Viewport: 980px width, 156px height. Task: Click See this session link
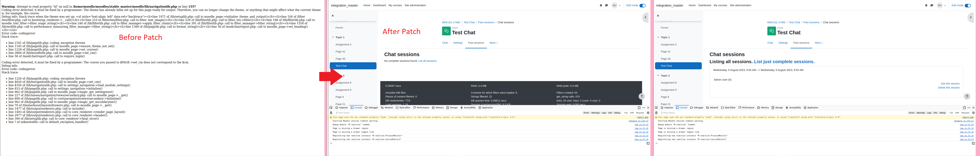[x=950, y=84]
